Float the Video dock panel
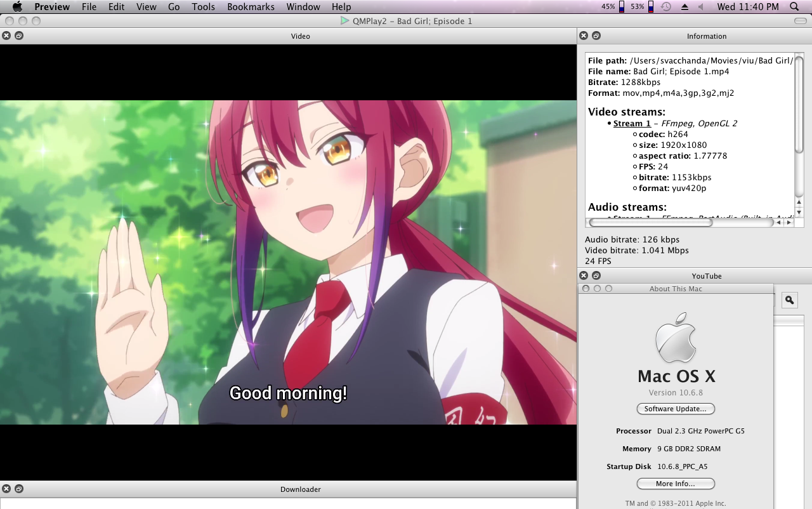812x509 pixels. 19,36
